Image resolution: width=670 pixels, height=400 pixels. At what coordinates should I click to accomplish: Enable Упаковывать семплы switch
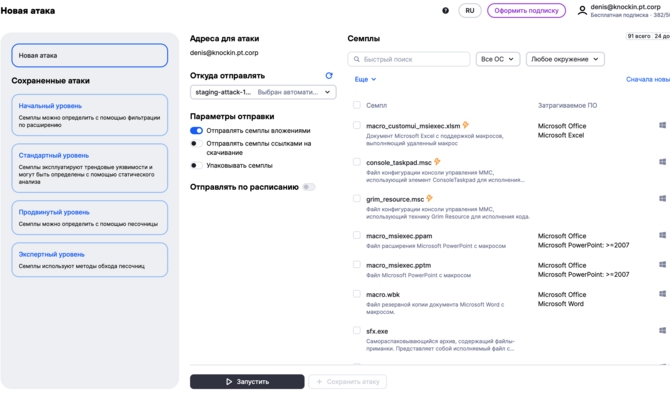196,166
